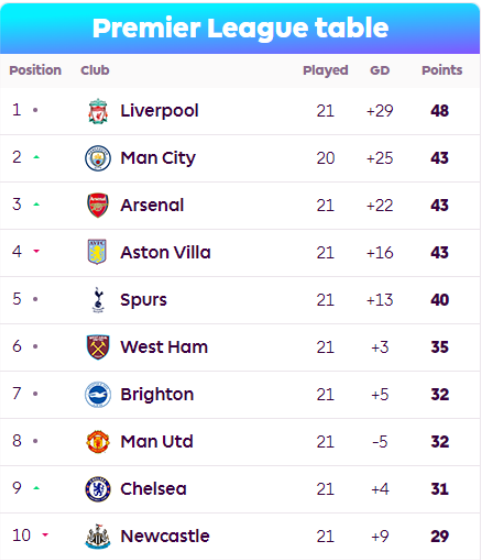Click the Aston Villa club crest
This screenshot has height=560, width=481.
[x=97, y=252]
